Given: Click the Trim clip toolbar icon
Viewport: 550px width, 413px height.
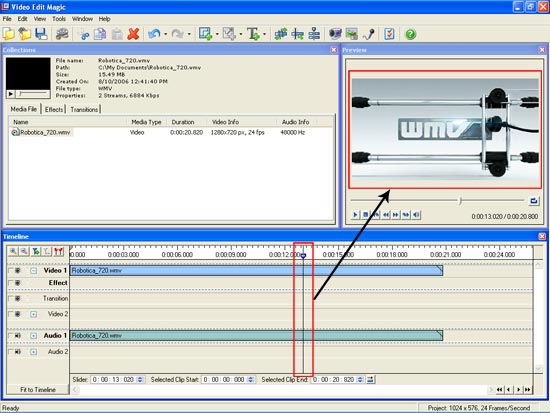Looking at the screenshot, I should (x=297, y=34).
